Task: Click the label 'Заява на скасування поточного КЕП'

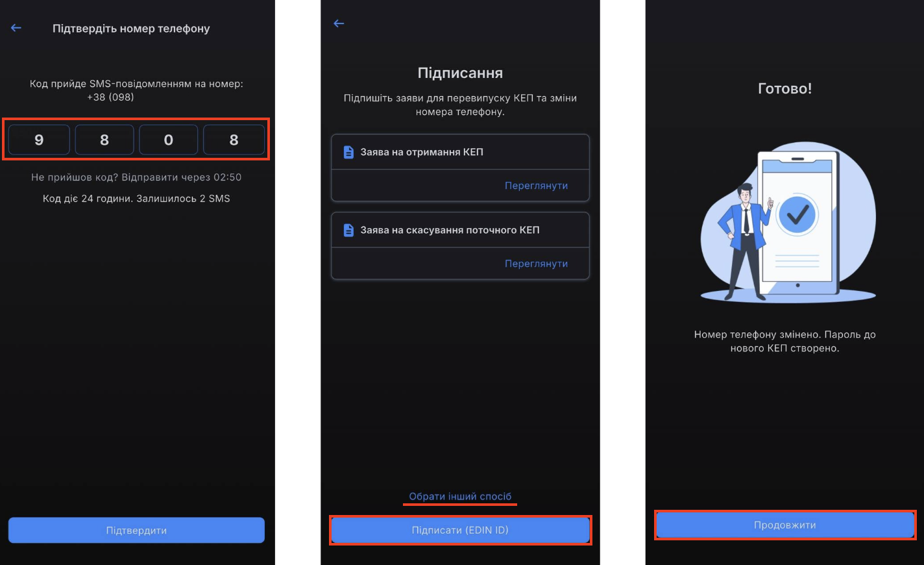Action: coord(450,230)
